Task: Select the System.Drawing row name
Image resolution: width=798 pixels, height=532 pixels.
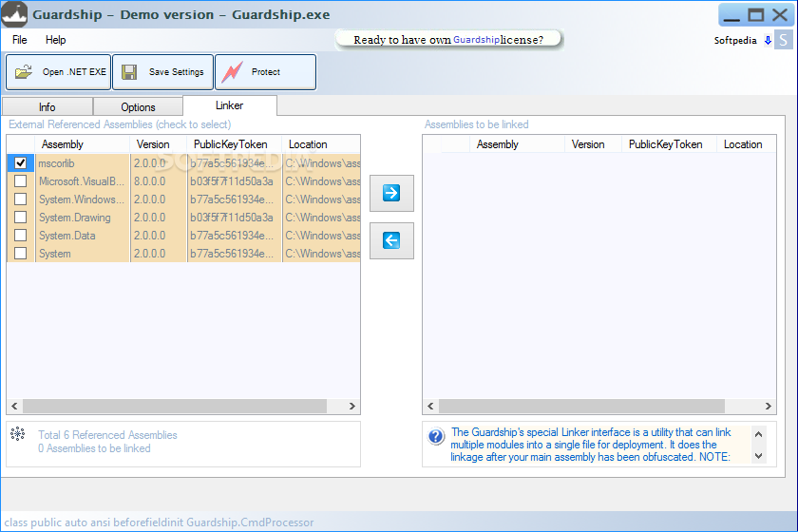Action: coord(75,218)
